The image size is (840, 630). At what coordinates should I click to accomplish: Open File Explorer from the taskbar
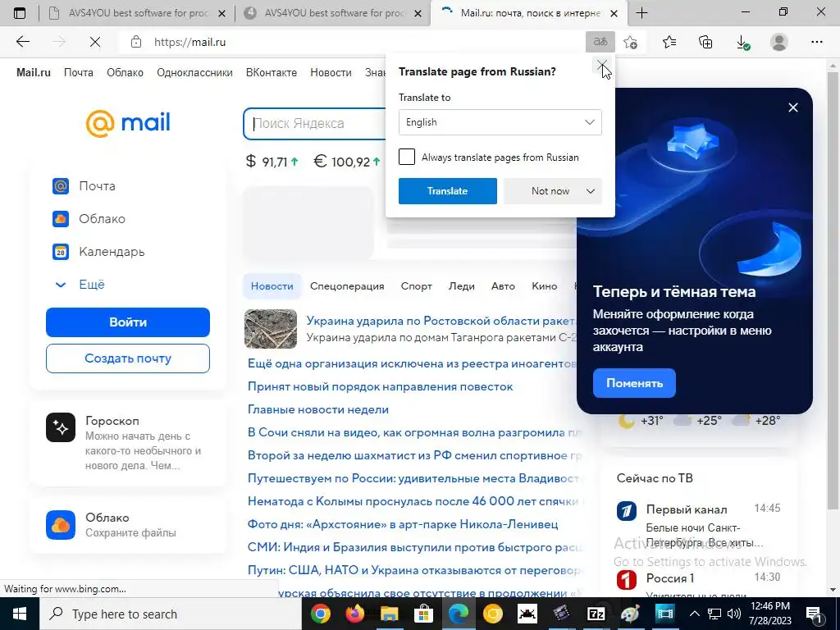(389, 614)
